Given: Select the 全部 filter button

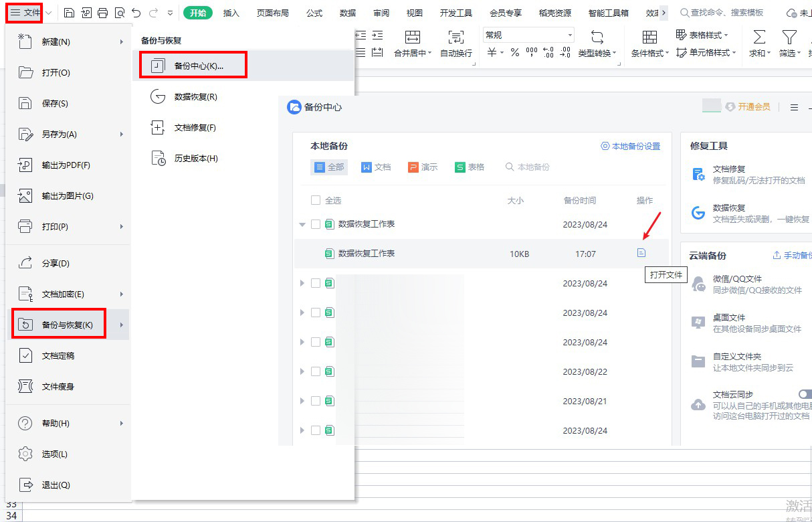Looking at the screenshot, I should coord(329,167).
